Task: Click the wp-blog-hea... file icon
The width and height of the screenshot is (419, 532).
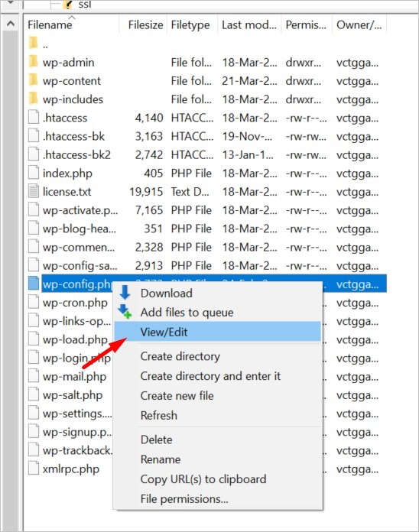Action: coord(33,229)
